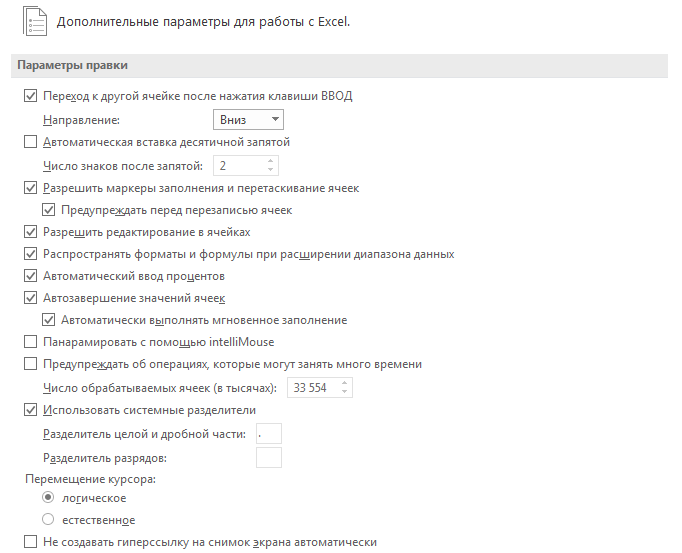Uncheck 'Предупреждать перед перезаписью ячеек'
682x553 pixels.
(48, 210)
